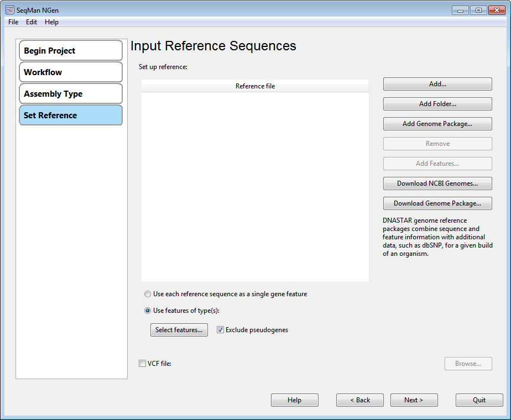Proceed with the Next > button

(414, 400)
